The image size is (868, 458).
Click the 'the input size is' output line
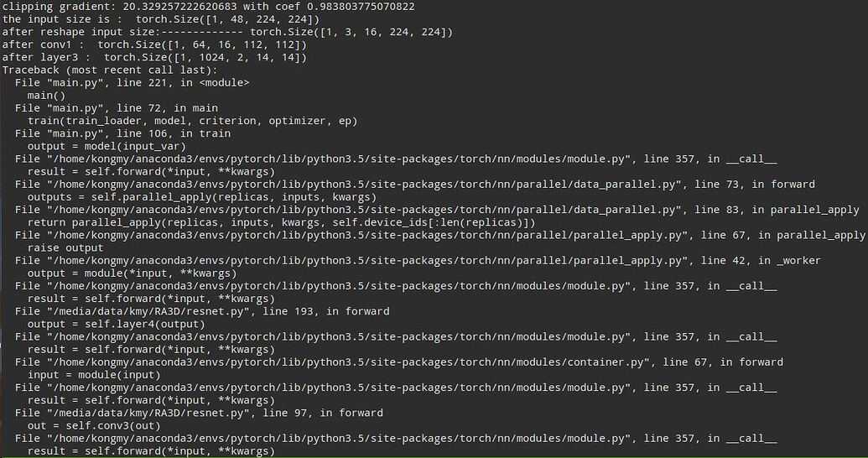point(160,19)
